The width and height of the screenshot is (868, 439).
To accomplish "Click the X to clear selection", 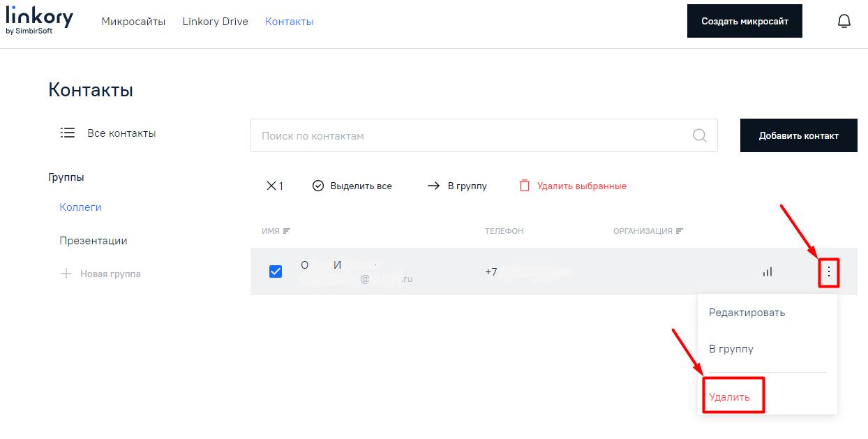I will pyautogui.click(x=271, y=186).
